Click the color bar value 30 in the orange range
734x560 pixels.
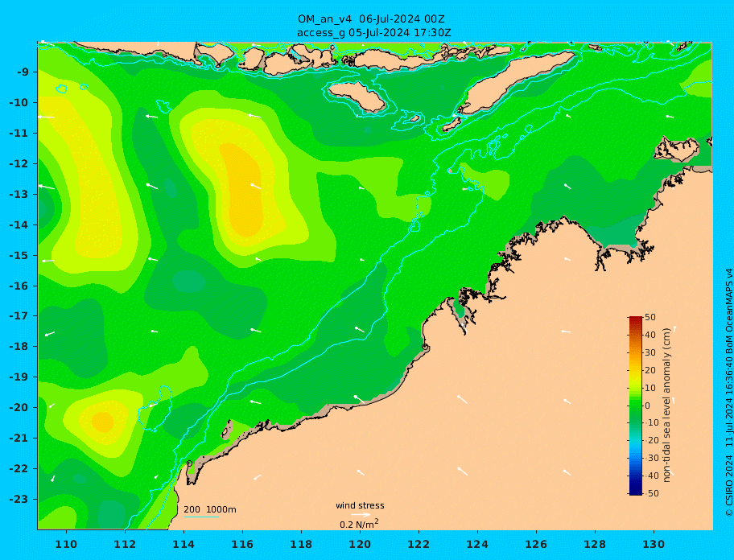pyautogui.click(x=650, y=352)
